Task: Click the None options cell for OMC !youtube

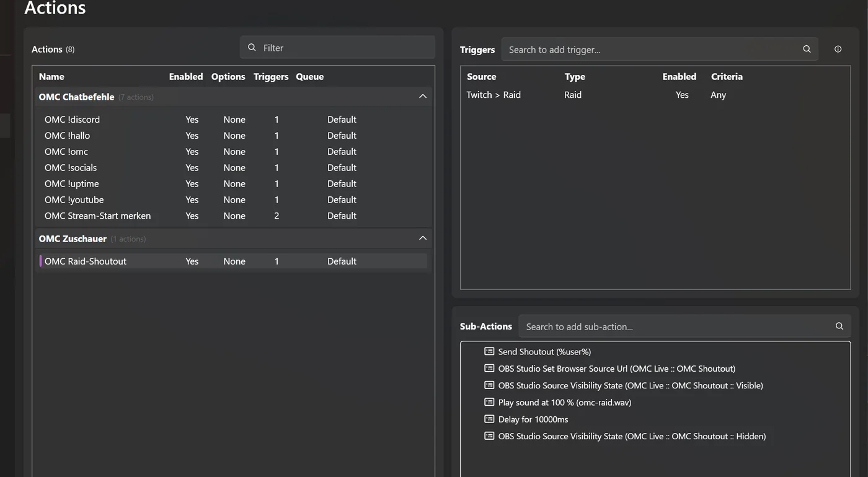Action: (234, 200)
